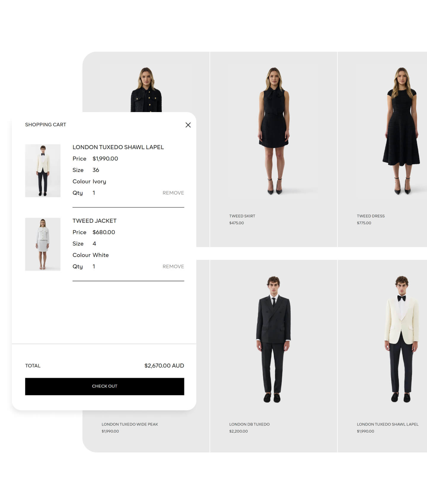Open Tweed Jacket cart thumbnail
This screenshot has width=427, height=504.
coord(43,244)
